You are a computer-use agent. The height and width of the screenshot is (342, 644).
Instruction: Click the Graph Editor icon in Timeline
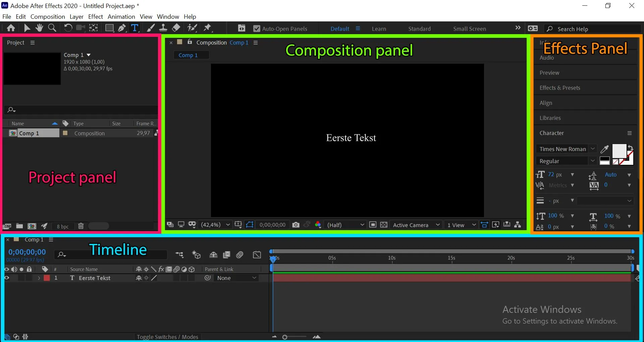257,255
